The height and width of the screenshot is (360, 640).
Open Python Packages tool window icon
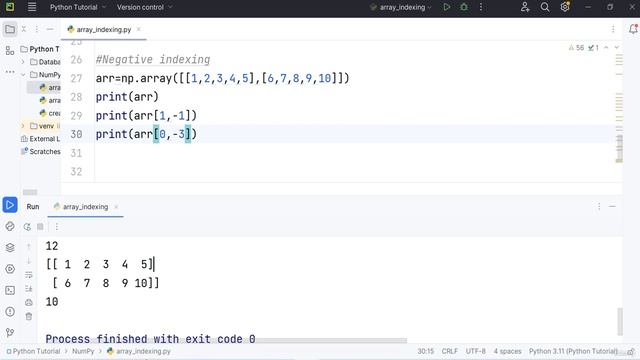click(10, 248)
